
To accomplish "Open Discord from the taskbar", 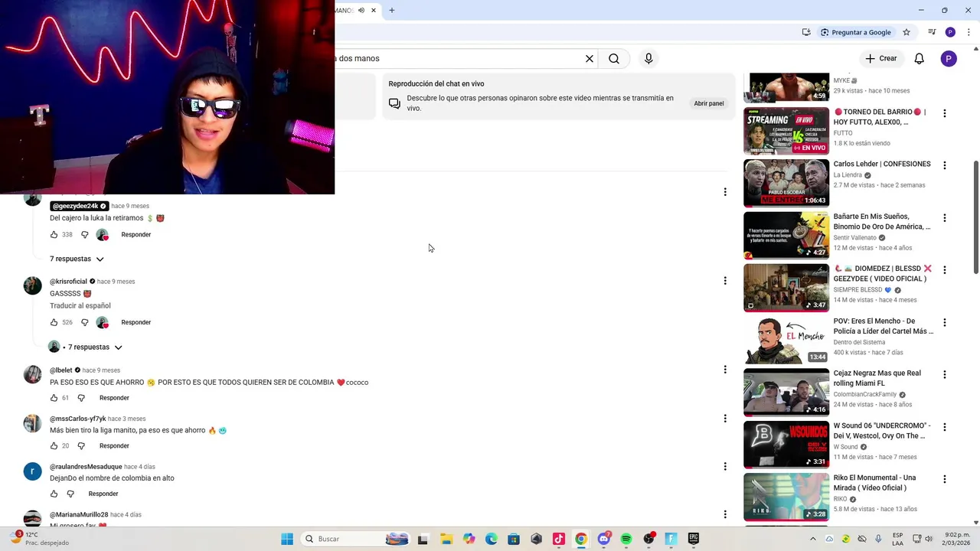I will tap(604, 539).
